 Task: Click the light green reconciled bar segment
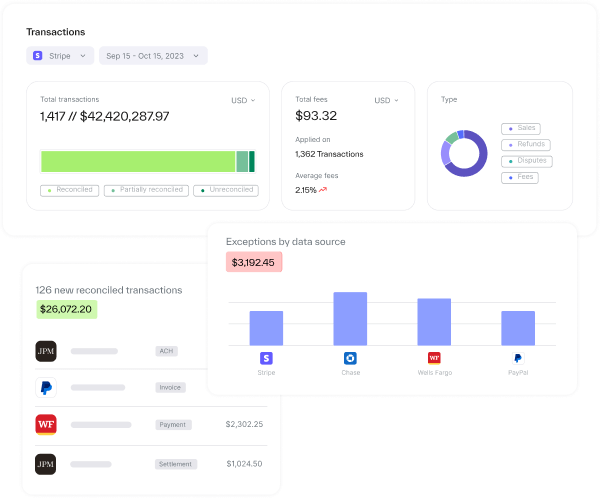point(138,161)
